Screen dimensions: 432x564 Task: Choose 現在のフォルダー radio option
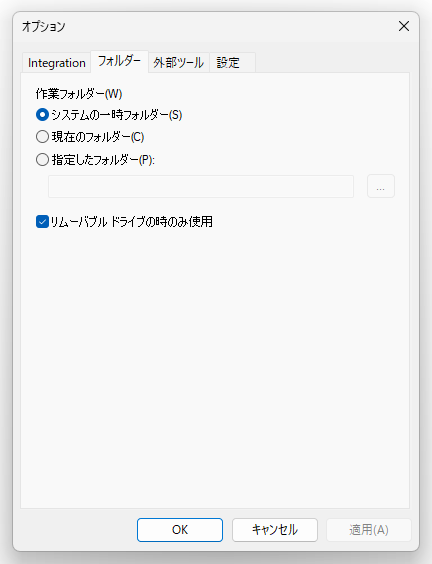coord(42,137)
